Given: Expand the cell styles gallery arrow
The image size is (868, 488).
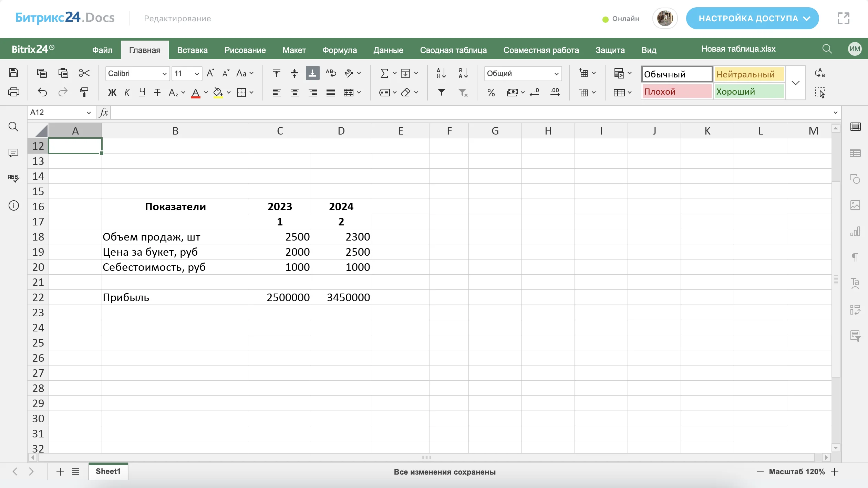Looking at the screenshot, I should point(796,83).
